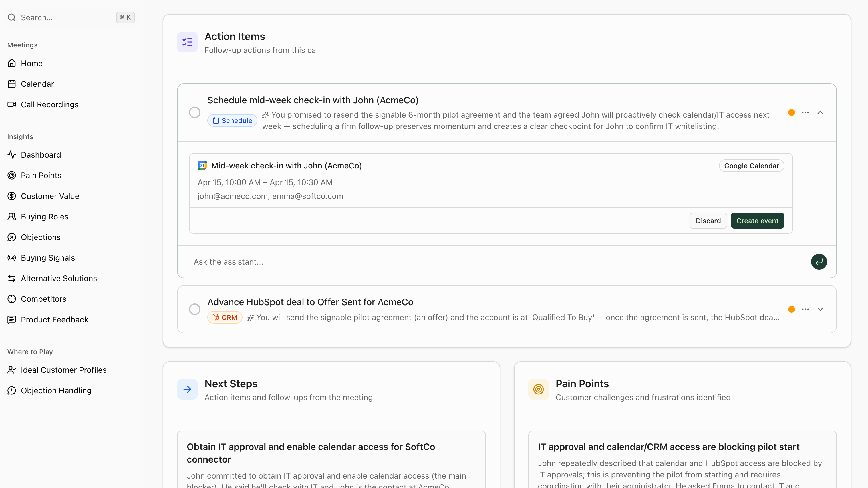
Task: Click orange priority dot on HubSpot item
Action: pos(792,309)
